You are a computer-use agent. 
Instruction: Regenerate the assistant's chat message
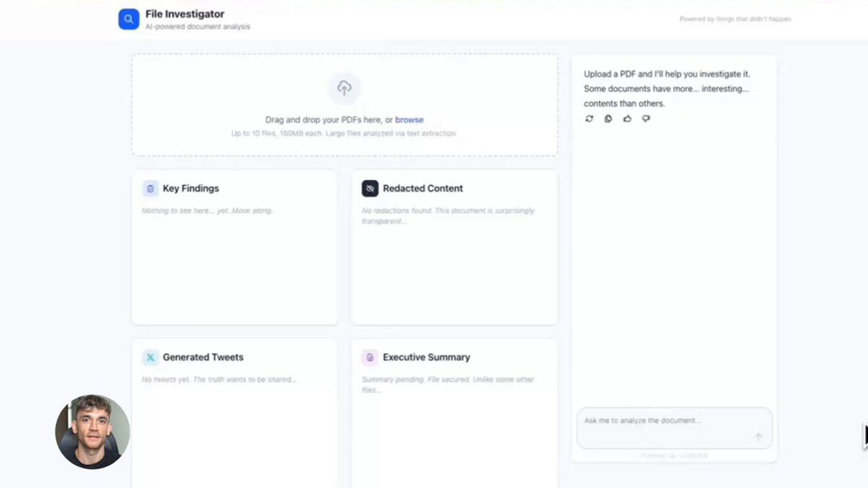click(x=589, y=119)
